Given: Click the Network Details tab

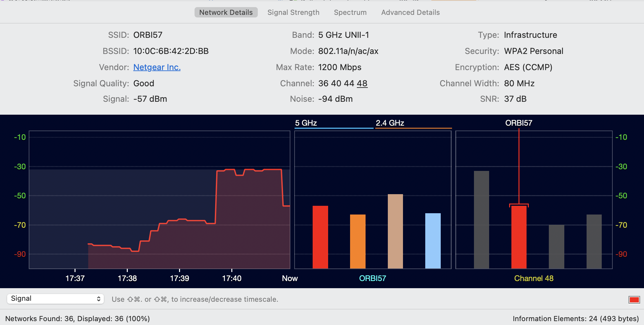Looking at the screenshot, I should [x=226, y=12].
